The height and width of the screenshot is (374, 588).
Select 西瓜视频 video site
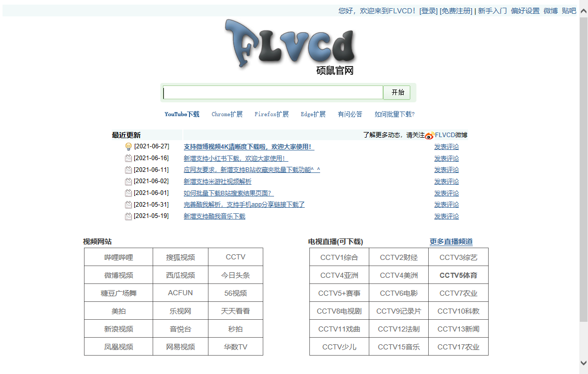180,275
